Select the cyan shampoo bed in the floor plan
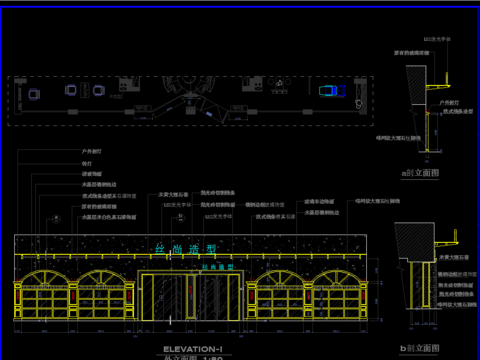This screenshot has height=360, width=480. [x=332, y=90]
